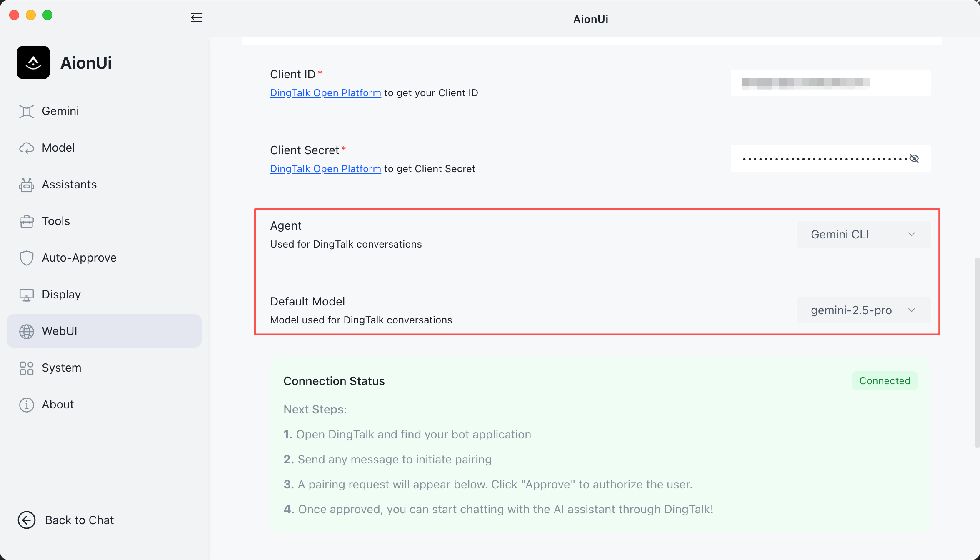Image resolution: width=980 pixels, height=560 pixels.
Task: Go to the Model settings section
Action: [x=104, y=148]
